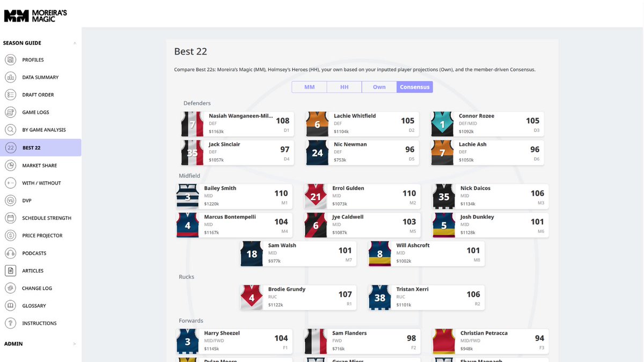
Task: Select the Christian Petracca player name
Action: 484,333
